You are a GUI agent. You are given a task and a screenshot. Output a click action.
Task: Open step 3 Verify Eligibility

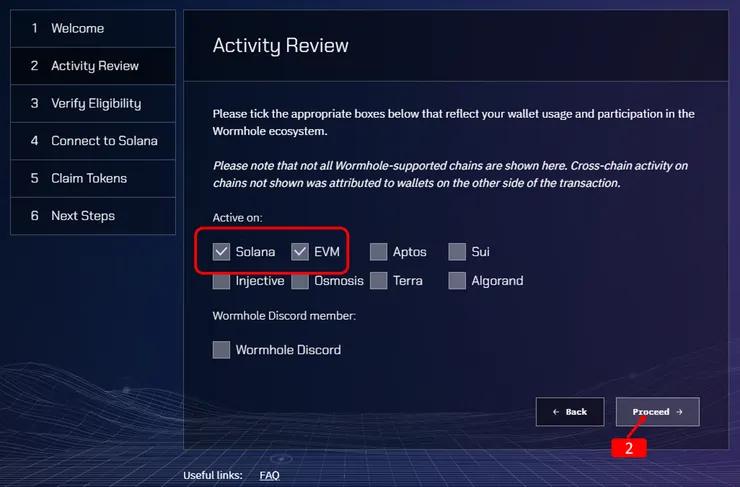pyautogui.click(x=93, y=103)
